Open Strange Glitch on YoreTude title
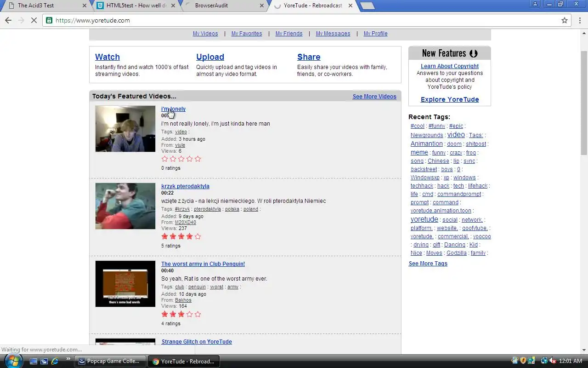588x368 pixels. [197, 342]
